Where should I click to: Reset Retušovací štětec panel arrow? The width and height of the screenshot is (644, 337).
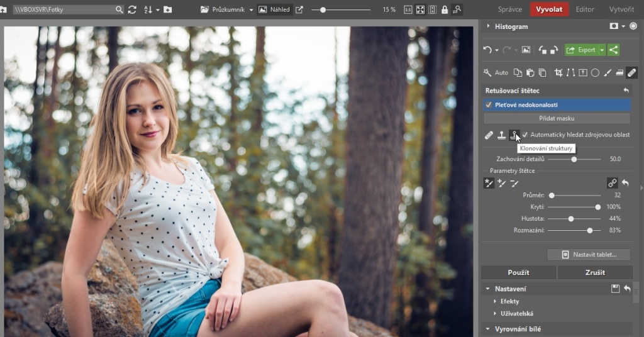(x=626, y=91)
